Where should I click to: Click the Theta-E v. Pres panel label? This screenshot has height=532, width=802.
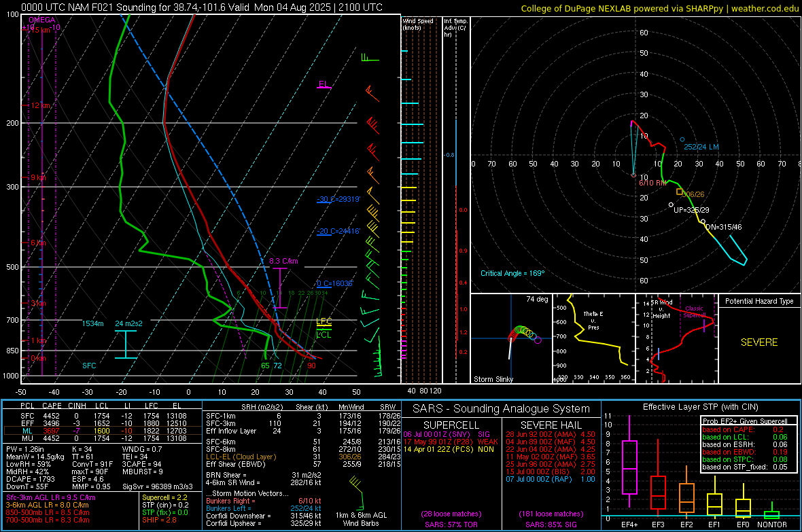tap(593, 320)
